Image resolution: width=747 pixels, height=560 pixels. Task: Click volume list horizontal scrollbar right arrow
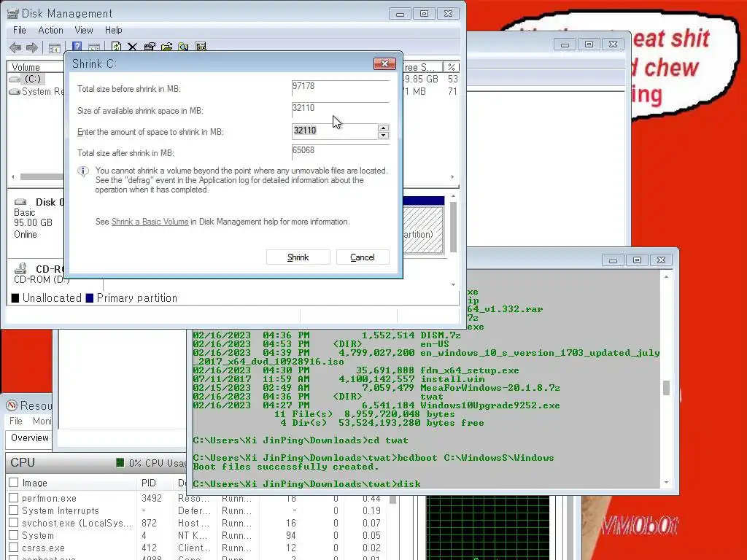click(452, 176)
